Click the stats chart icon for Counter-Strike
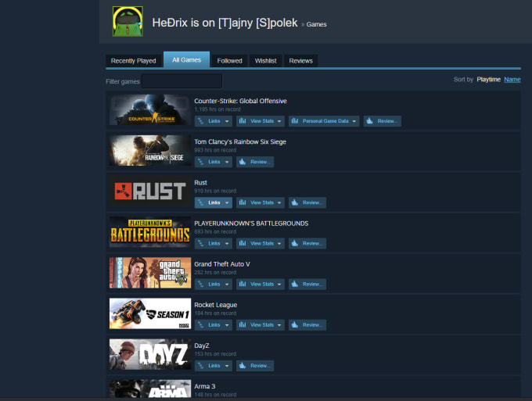The width and height of the screenshot is (532, 401). click(x=243, y=121)
